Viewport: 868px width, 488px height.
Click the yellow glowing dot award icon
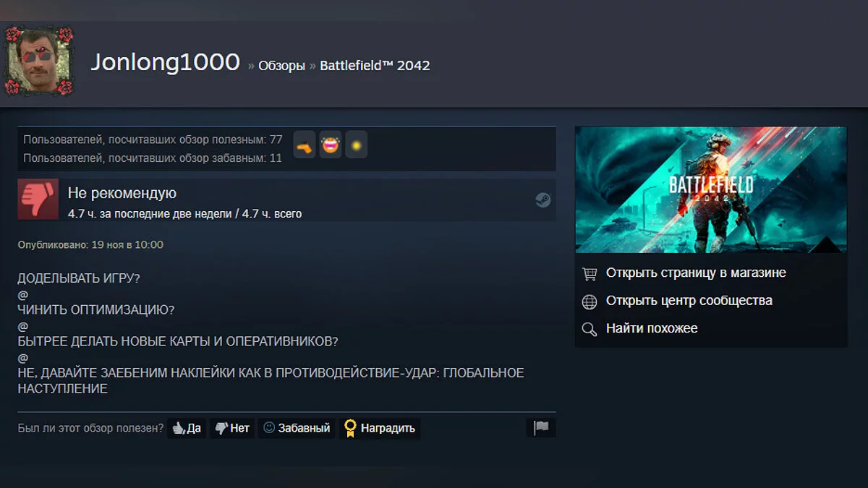(356, 145)
